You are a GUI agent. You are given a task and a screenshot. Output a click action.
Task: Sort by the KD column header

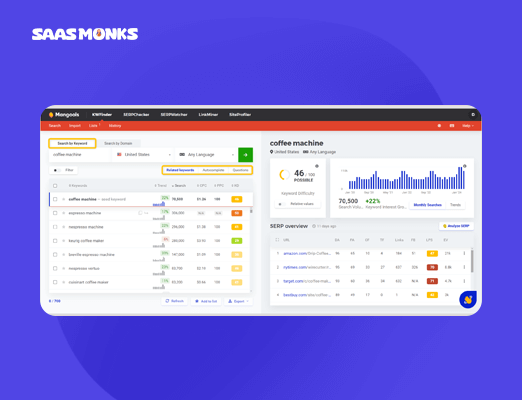235,186
